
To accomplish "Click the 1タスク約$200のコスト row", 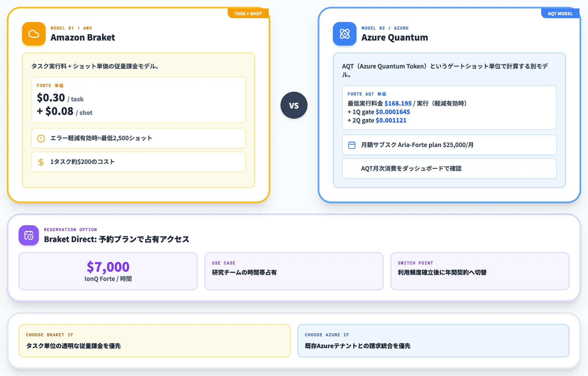I will click(x=139, y=162).
